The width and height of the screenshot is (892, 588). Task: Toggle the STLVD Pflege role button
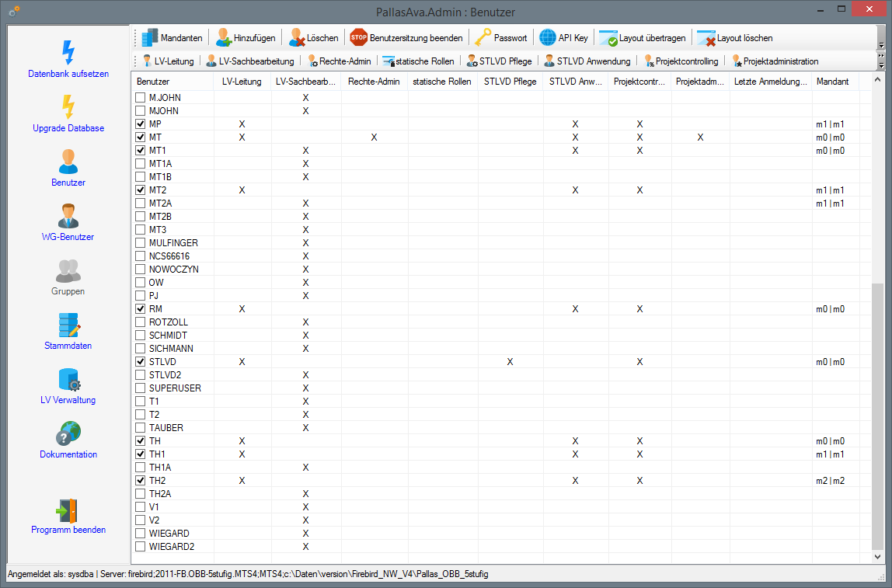[x=499, y=61]
